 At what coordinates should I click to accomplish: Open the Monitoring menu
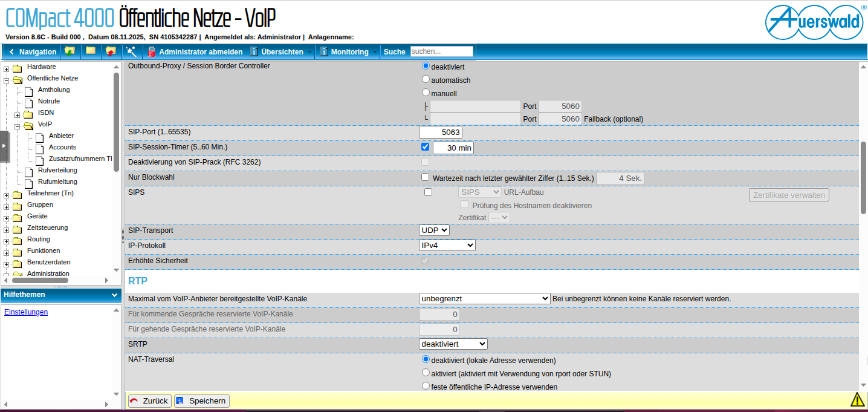tap(349, 52)
